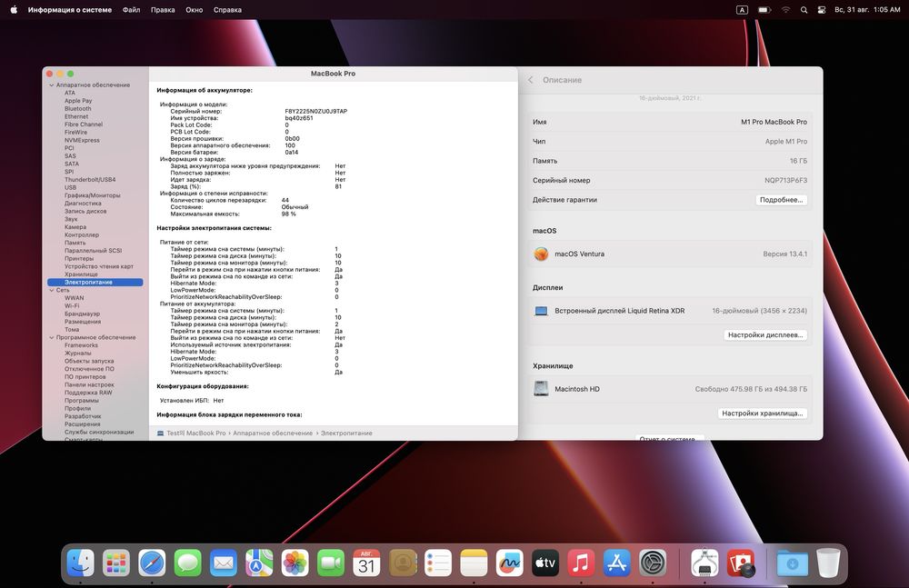Open the Music app in the dock
Screen dimensions: 909x588
pyautogui.click(x=581, y=563)
